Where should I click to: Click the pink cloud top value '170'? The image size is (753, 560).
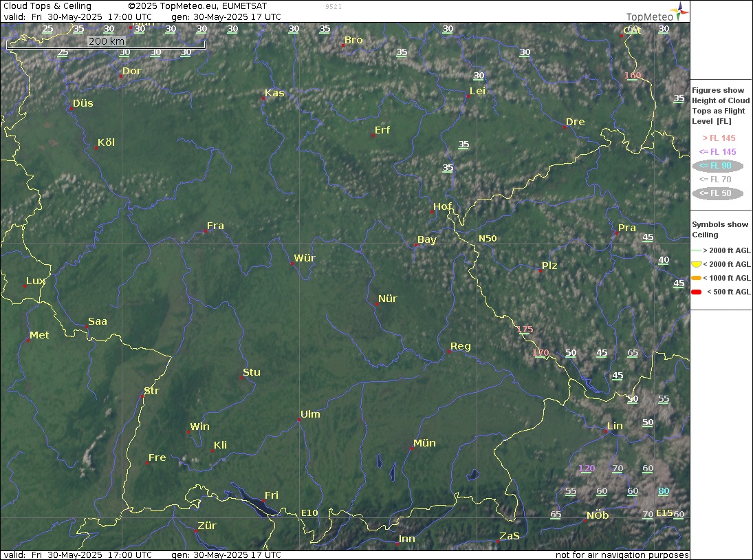tap(541, 352)
